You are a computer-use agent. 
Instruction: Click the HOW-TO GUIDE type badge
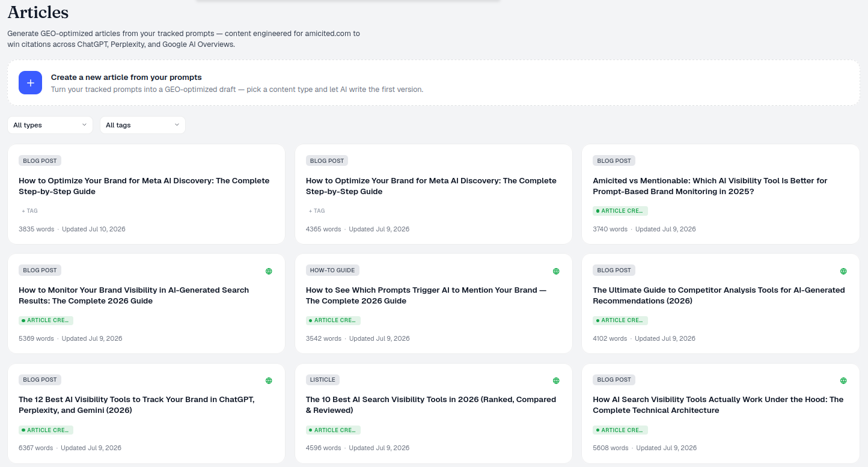[x=332, y=270]
